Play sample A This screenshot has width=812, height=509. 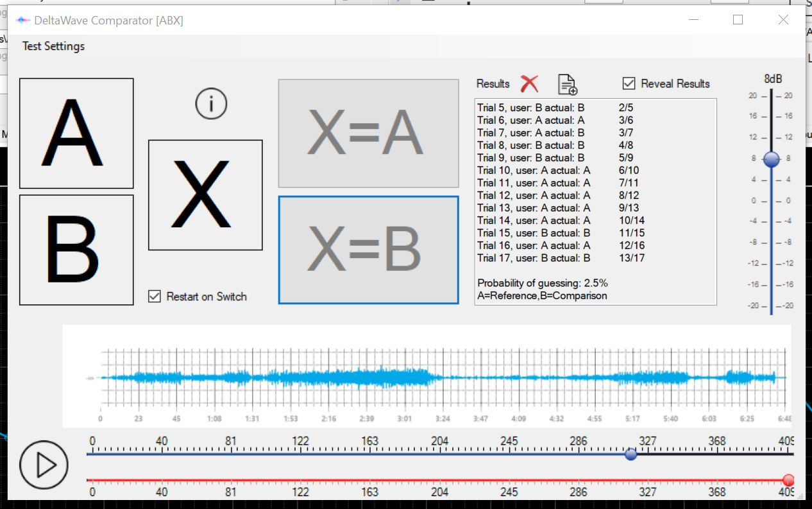tap(76, 134)
